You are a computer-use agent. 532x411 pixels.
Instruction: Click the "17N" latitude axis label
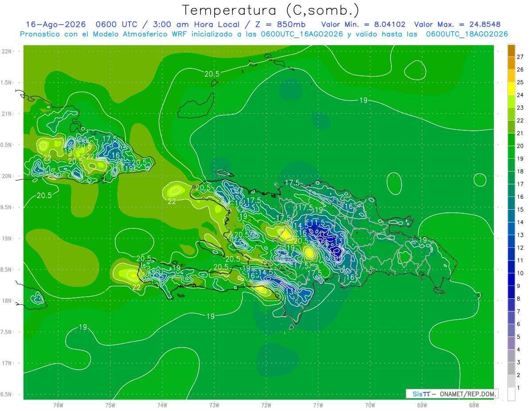point(7,363)
